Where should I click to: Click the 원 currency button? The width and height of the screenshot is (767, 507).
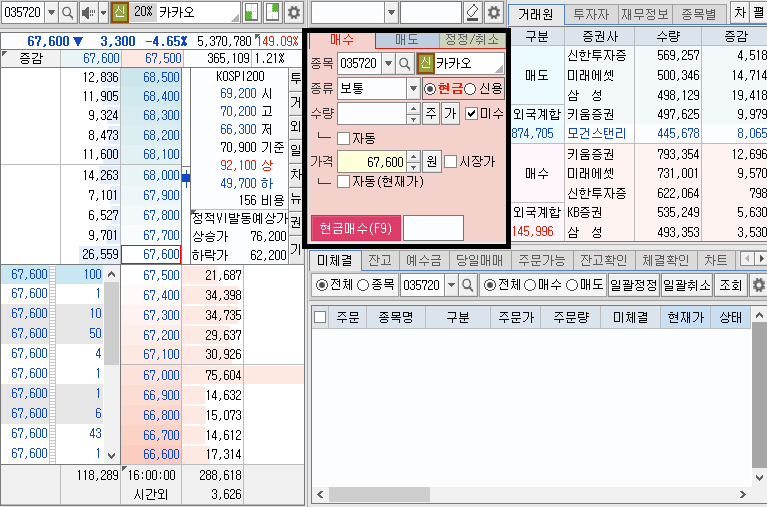(431, 162)
